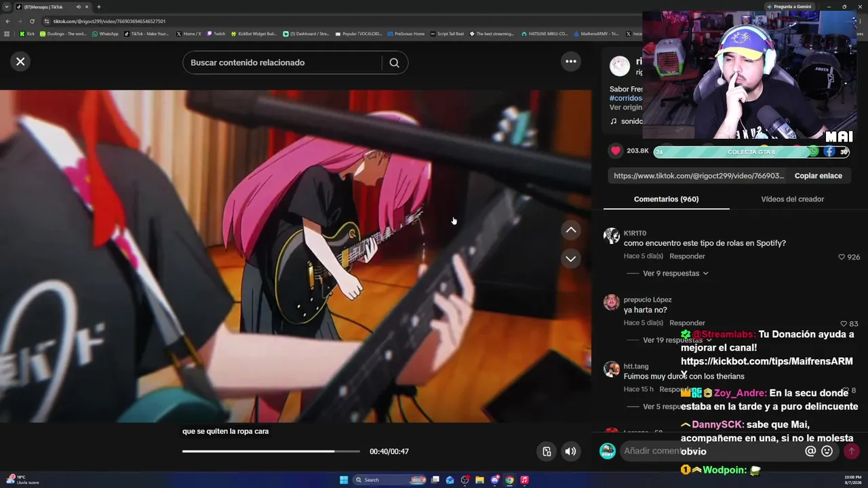Open the three-dot more options menu
868x488 pixels.
[x=571, y=62]
